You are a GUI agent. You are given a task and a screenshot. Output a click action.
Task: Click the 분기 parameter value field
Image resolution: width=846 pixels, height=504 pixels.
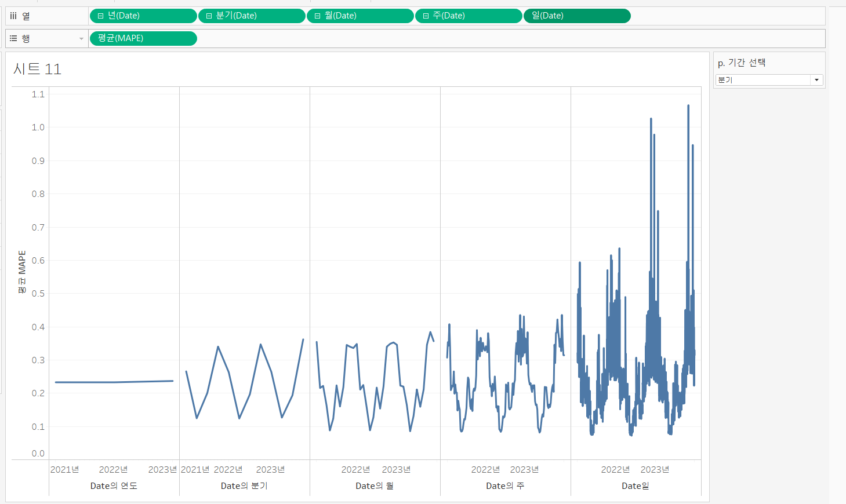(764, 80)
